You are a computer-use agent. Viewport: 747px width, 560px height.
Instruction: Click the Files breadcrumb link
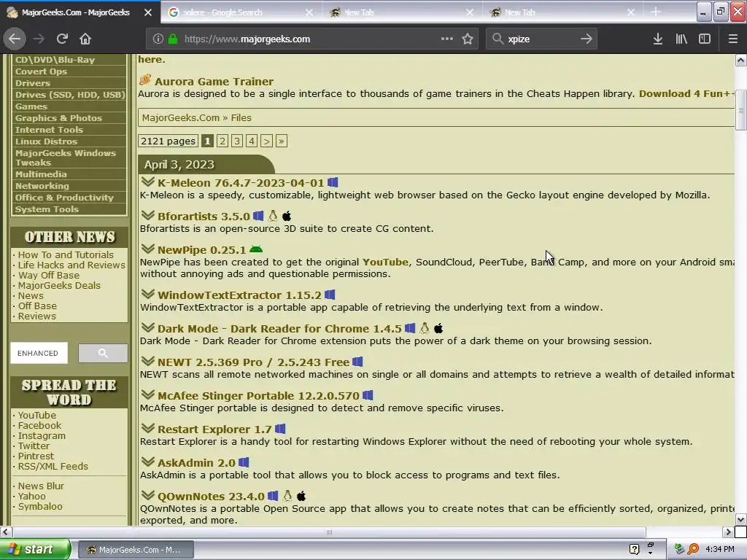[x=241, y=117]
